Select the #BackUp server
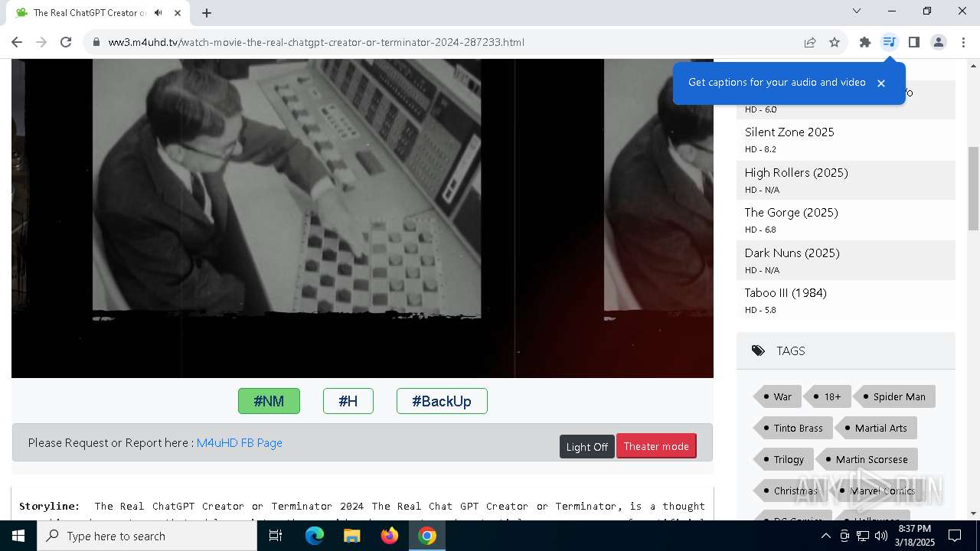980x551 pixels. [x=442, y=401]
